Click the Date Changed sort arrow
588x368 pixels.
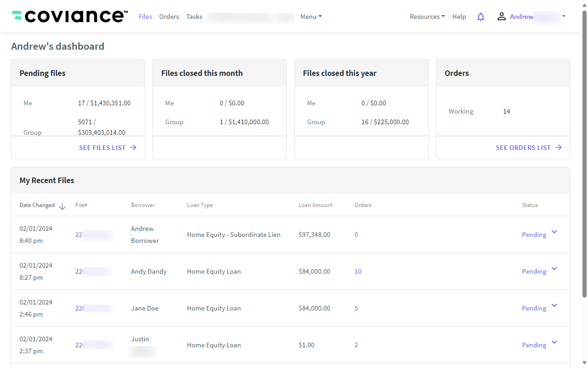pos(62,207)
